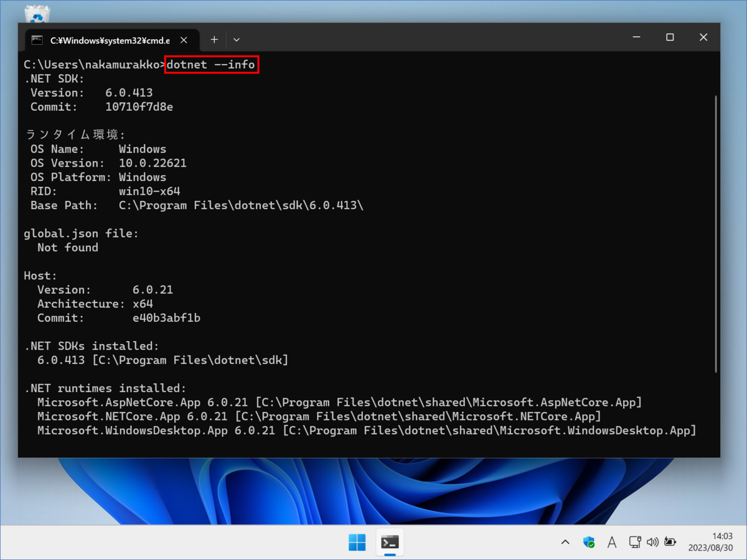747x560 pixels.
Task: Open the Windows Start menu
Action: coord(357,543)
